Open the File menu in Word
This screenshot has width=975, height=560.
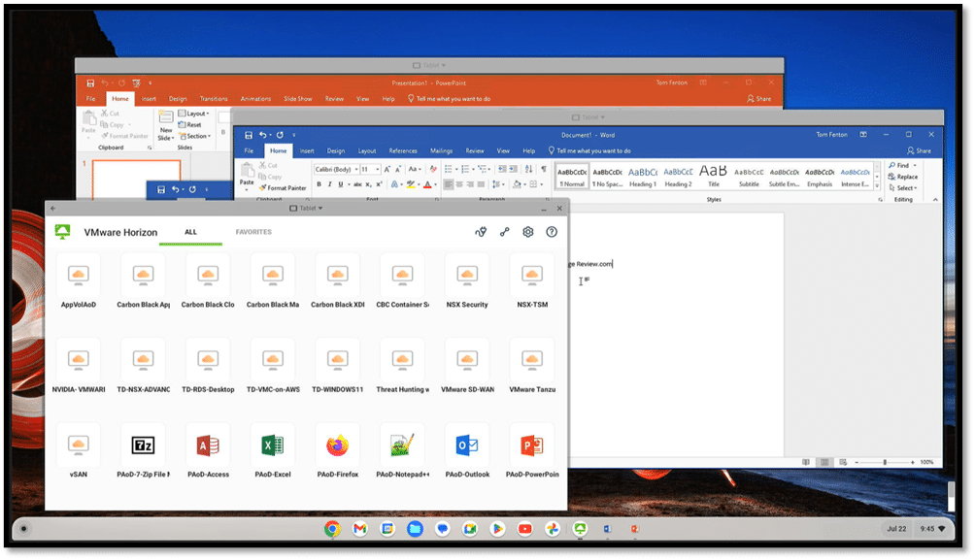pyautogui.click(x=249, y=151)
